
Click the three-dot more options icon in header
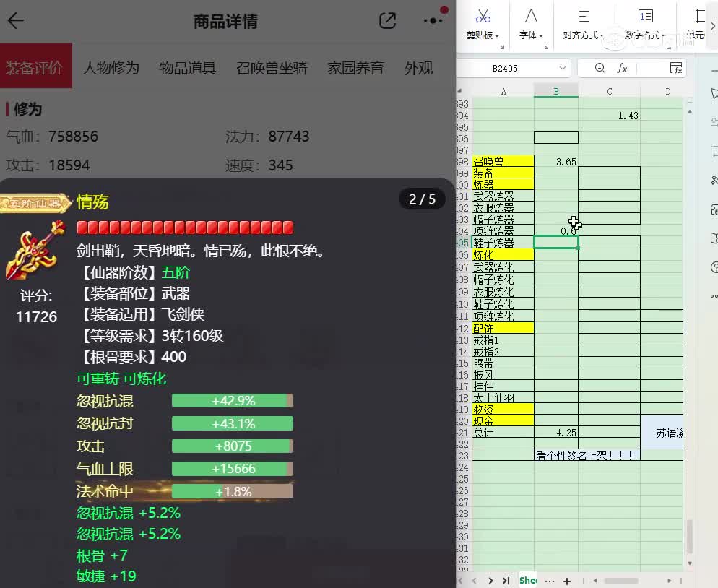click(431, 22)
